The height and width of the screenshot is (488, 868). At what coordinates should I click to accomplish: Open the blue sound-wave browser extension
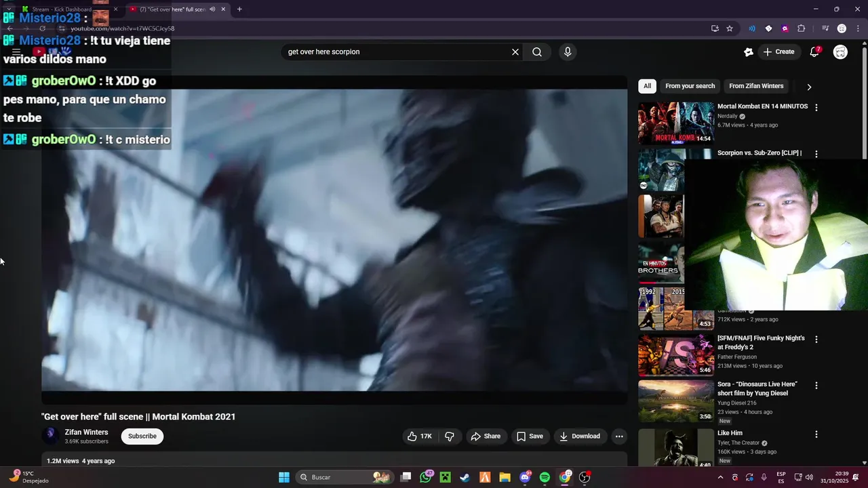752,28
